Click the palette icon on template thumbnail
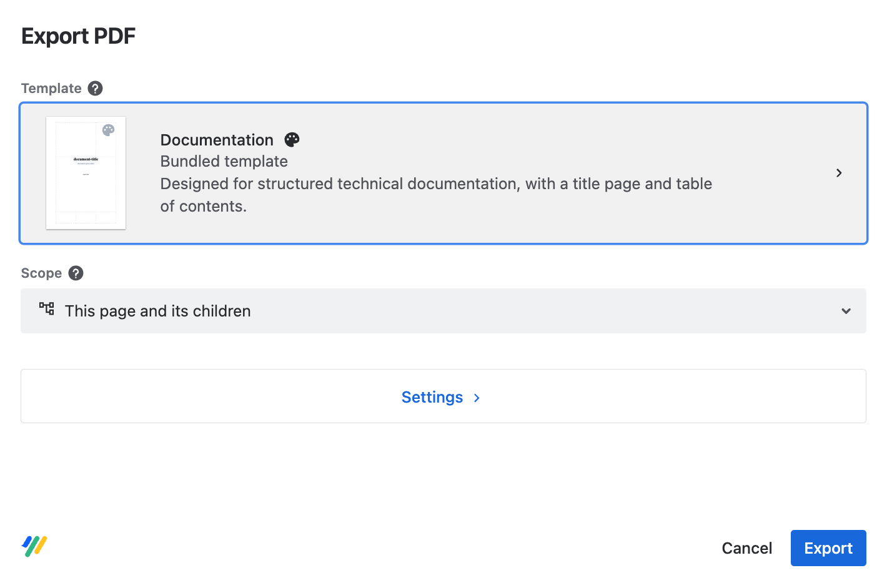Image resolution: width=887 pixels, height=588 pixels. [x=109, y=130]
